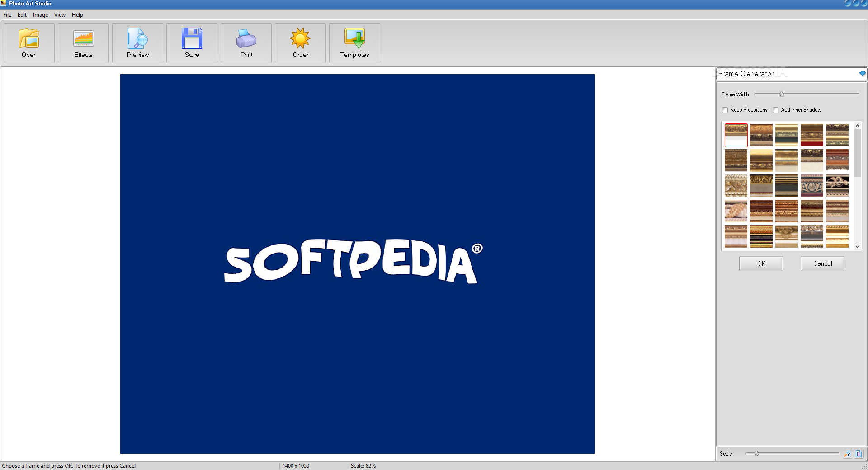Open the Edit menu
This screenshot has height=470, width=868.
pos(22,15)
